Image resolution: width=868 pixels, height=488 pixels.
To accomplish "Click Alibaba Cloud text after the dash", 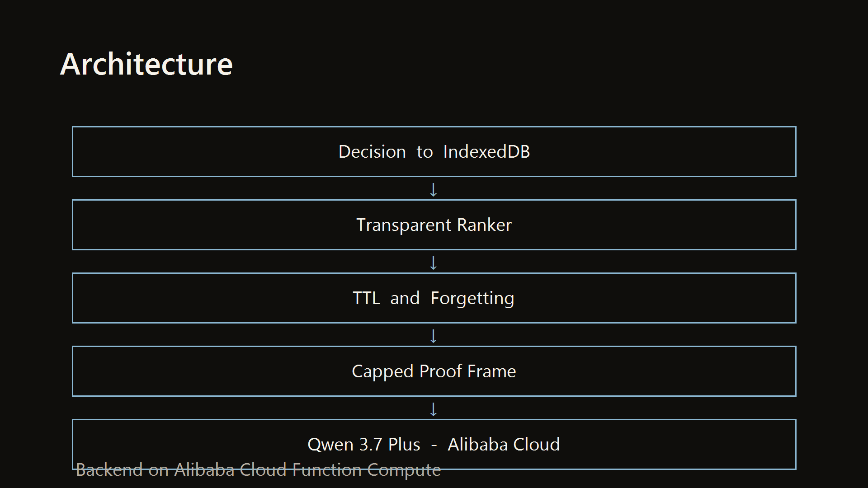I will (x=504, y=445).
